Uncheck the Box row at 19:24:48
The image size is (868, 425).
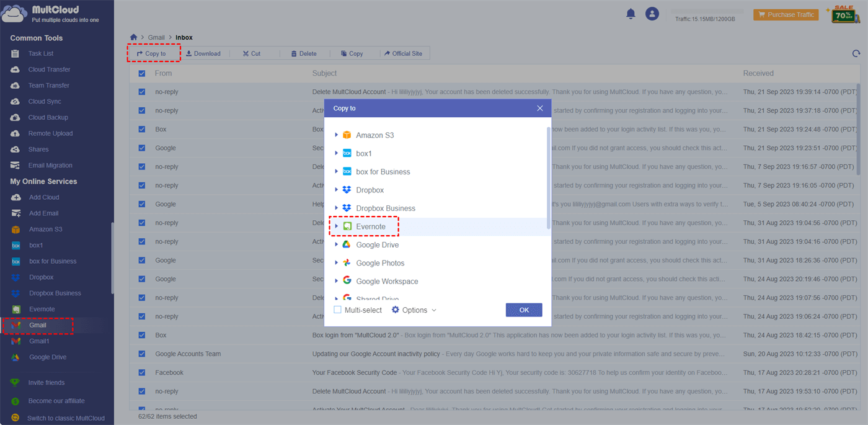142,129
